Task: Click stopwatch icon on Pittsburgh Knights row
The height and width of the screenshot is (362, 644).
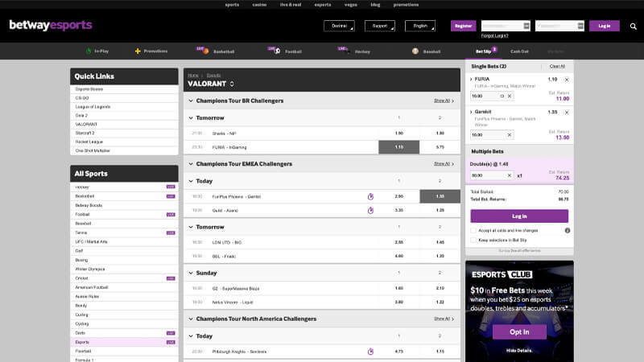Action: [370, 352]
